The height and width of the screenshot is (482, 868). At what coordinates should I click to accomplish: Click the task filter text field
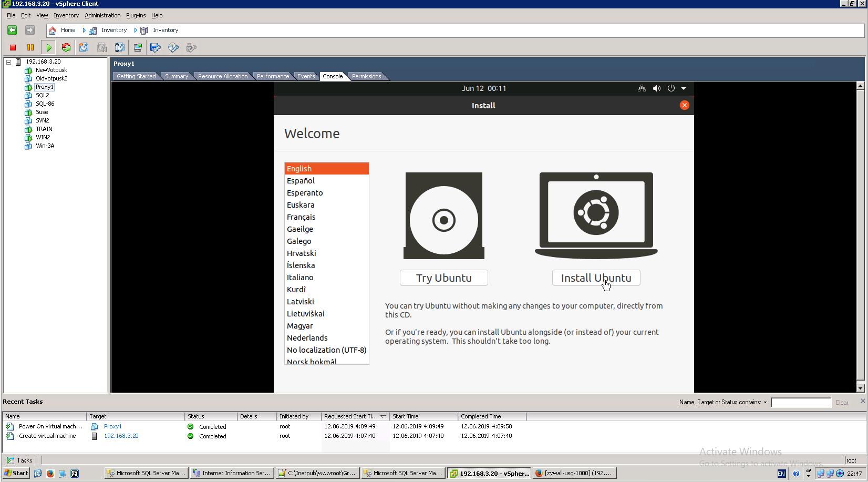[801, 403]
